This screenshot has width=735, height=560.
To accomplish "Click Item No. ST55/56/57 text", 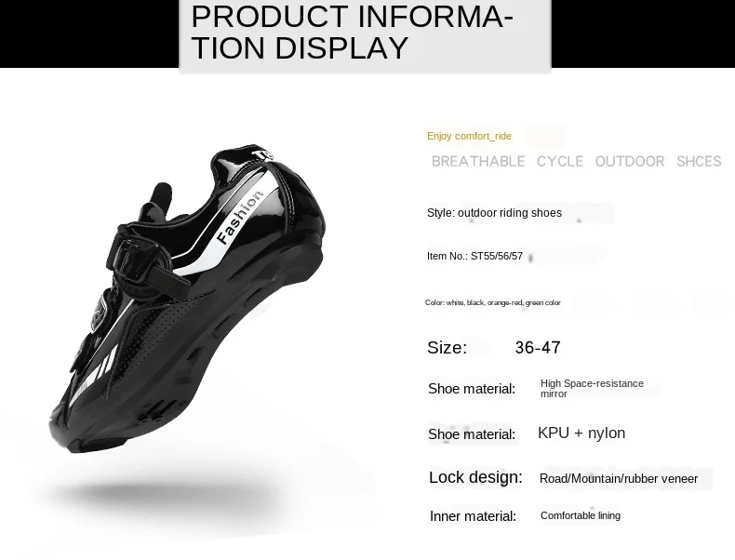I will tap(474, 256).
